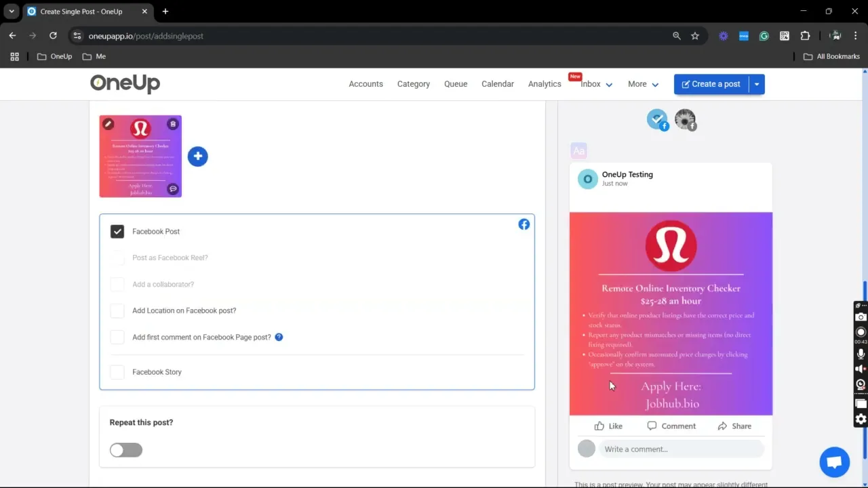
Task: Enable Add Location on Facebook post
Action: point(117,310)
